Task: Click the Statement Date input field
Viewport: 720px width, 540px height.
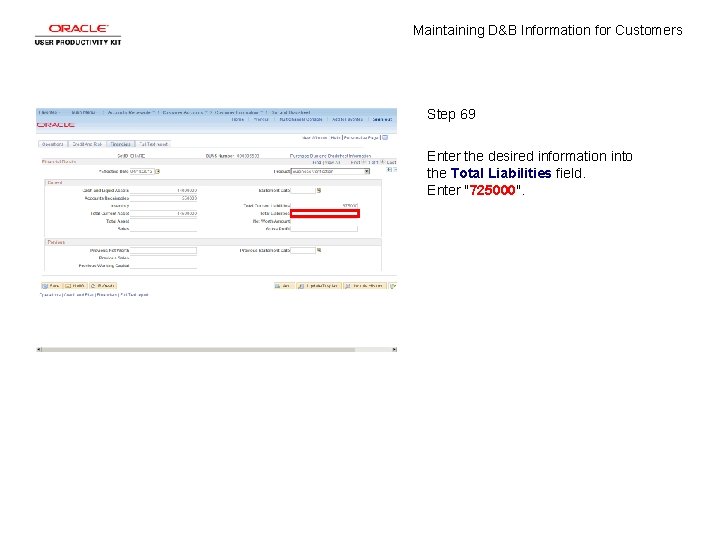Action: pyautogui.click(x=303, y=190)
